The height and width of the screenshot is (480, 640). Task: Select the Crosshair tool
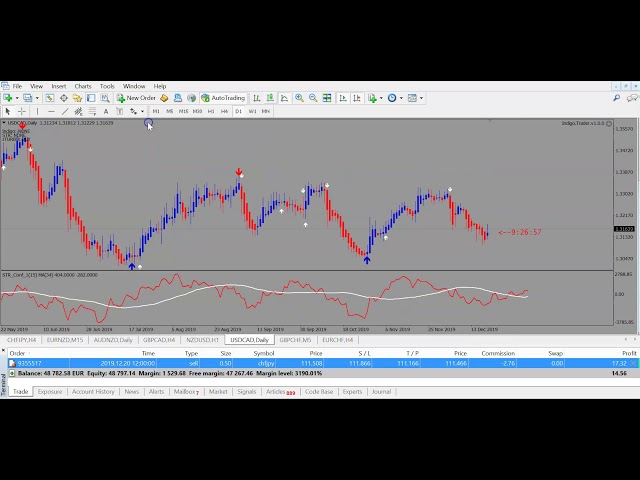click(x=21, y=111)
